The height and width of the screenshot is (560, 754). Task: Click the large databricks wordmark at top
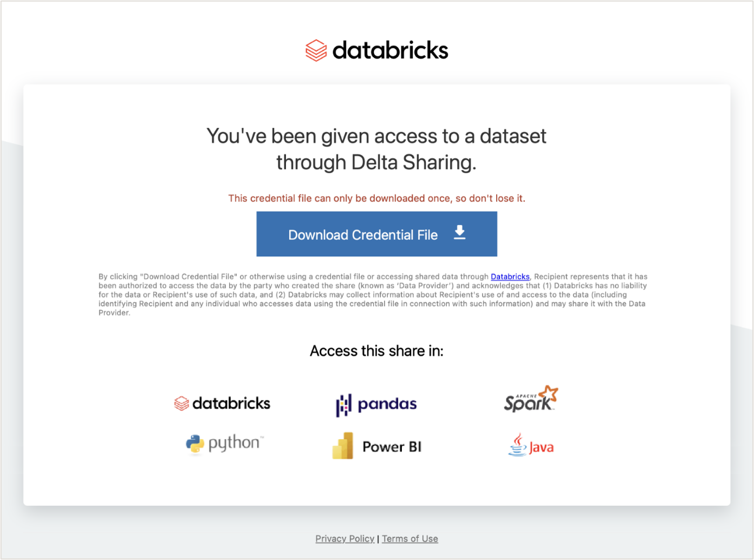(x=390, y=50)
